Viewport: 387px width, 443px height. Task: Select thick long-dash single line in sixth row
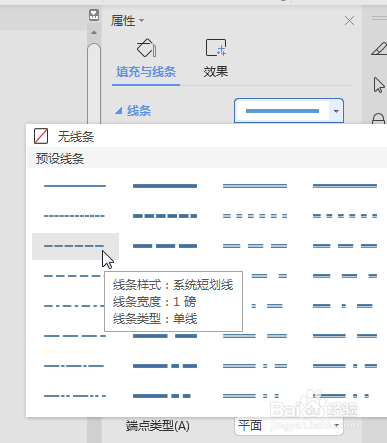tap(165, 336)
